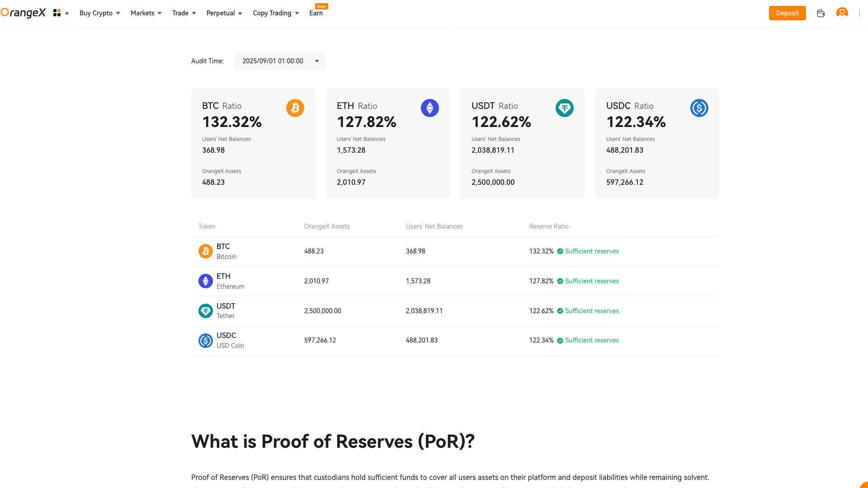Open the Audit Time date dropdown
The width and height of the screenshot is (868, 488).
(x=279, y=61)
